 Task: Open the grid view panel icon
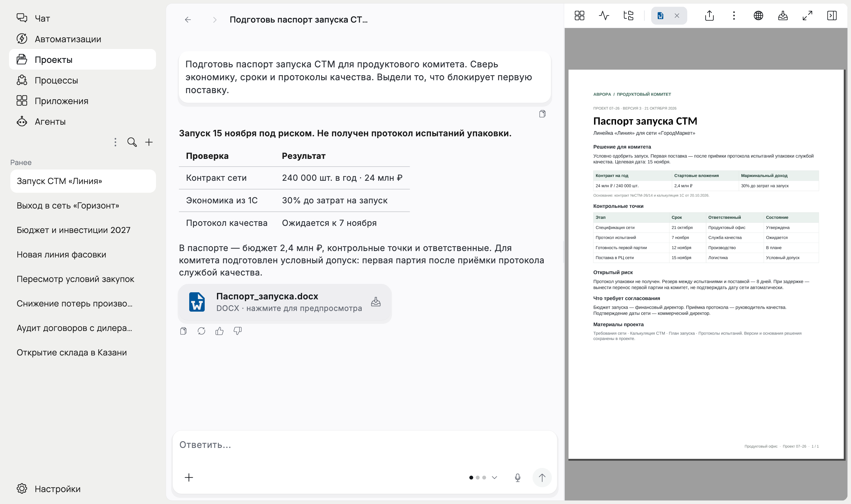[580, 15]
